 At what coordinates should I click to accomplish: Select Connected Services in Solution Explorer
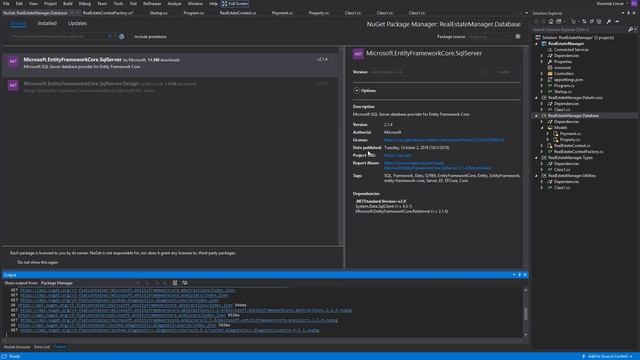point(571,49)
